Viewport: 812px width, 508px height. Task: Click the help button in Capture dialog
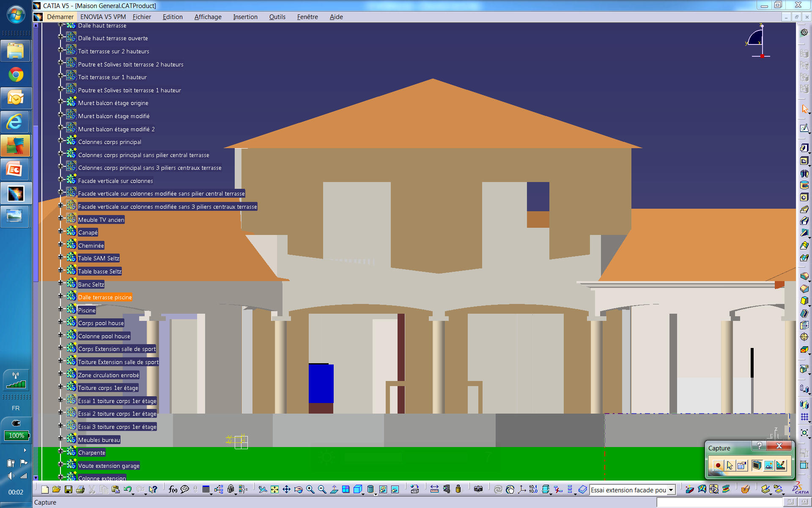(759, 446)
